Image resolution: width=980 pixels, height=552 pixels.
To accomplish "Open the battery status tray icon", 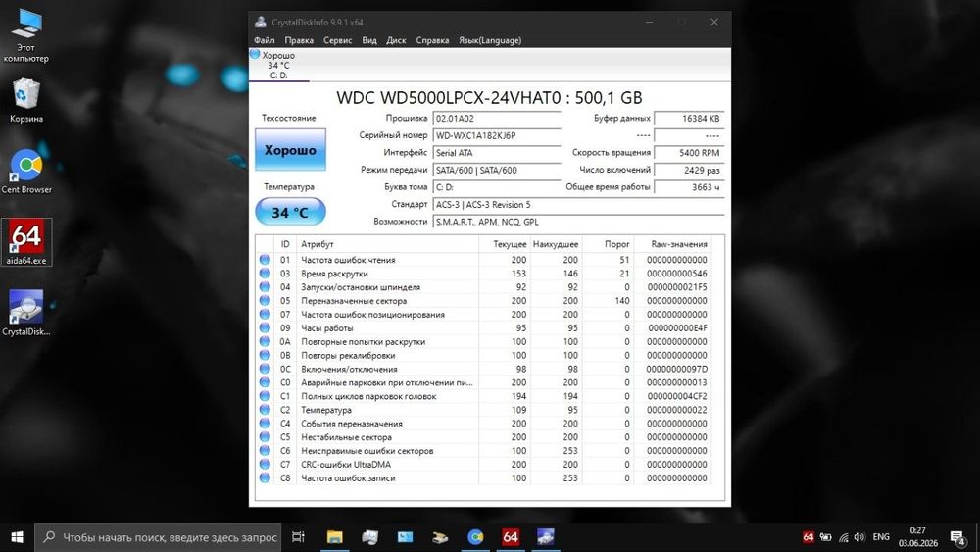I will [x=825, y=537].
